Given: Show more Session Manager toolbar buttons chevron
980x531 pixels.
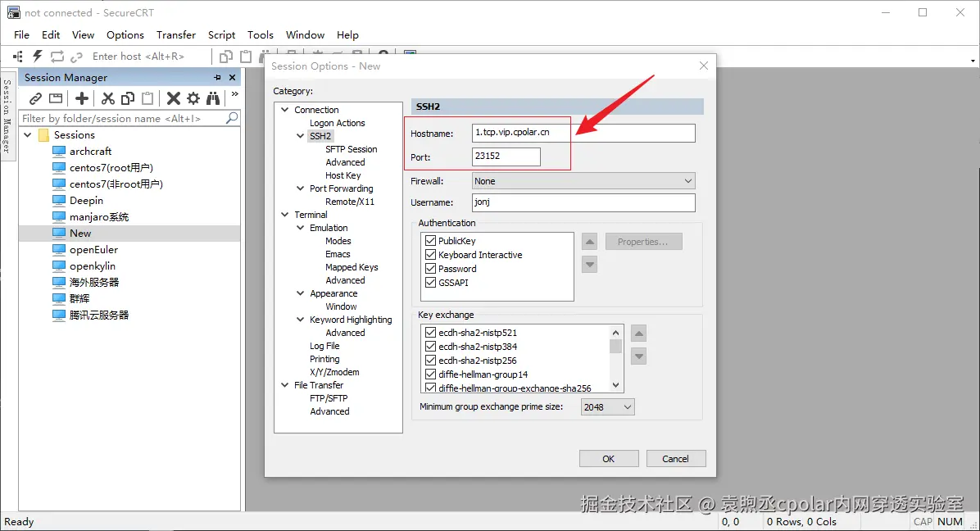Looking at the screenshot, I should 235,94.
